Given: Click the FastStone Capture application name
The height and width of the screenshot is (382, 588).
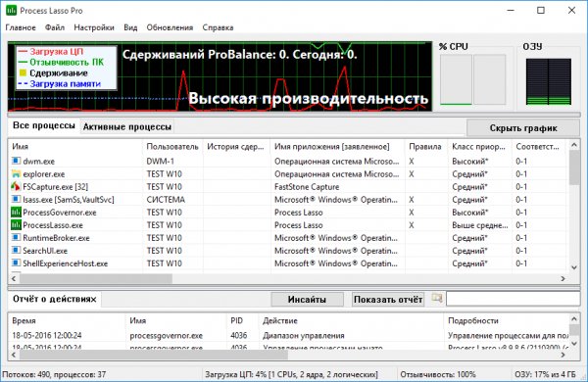Looking at the screenshot, I should pyautogui.click(x=307, y=187).
